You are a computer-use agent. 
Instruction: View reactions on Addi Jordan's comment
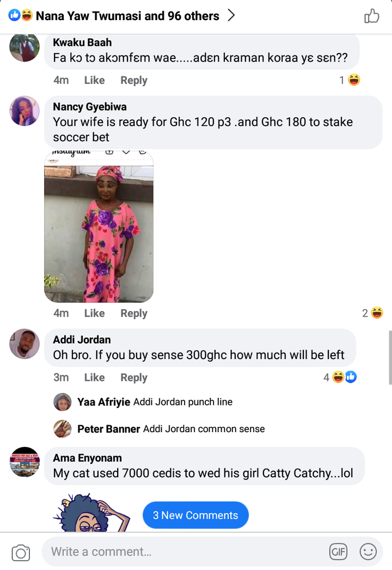coord(340,377)
